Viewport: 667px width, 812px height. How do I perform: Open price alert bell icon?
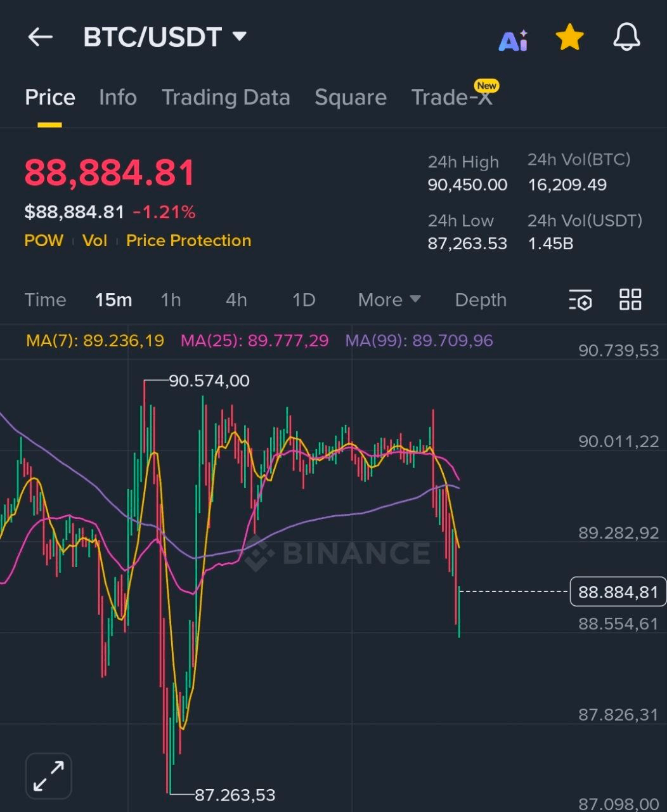(626, 38)
